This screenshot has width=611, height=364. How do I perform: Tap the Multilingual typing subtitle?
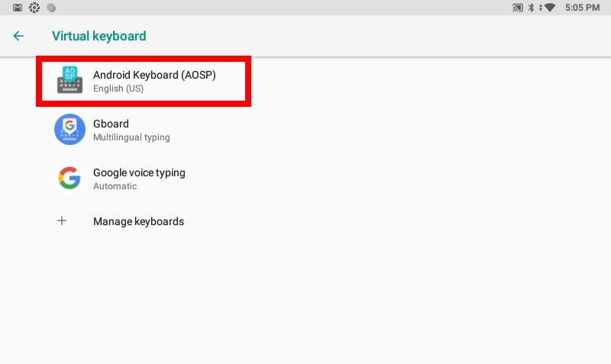click(131, 137)
